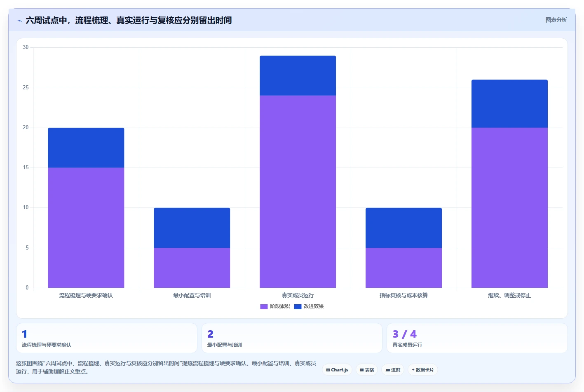Click the purple 阶段累积 legend swatch
This screenshot has height=392, width=584.
264,307
